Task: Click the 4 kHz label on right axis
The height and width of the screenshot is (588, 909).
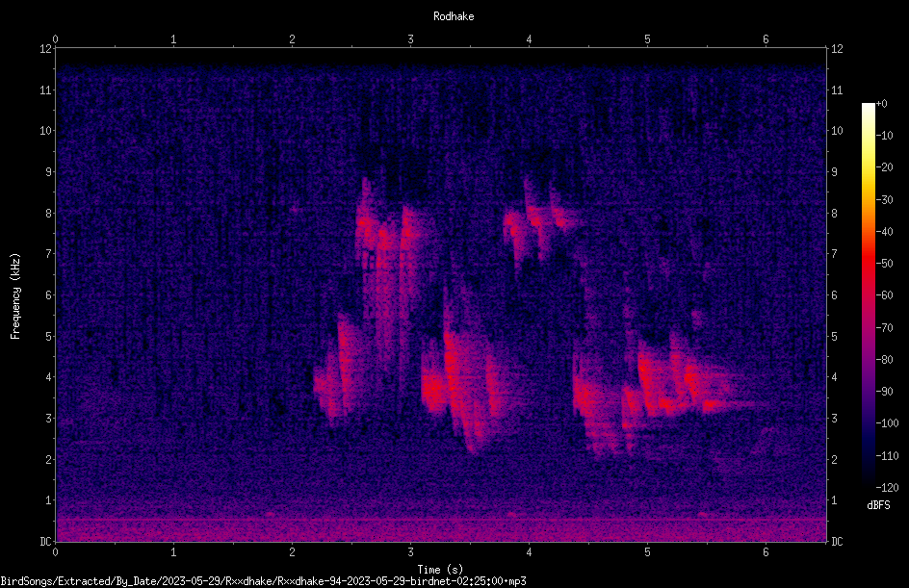Action: pyautogui.click(x=834, y=377)
